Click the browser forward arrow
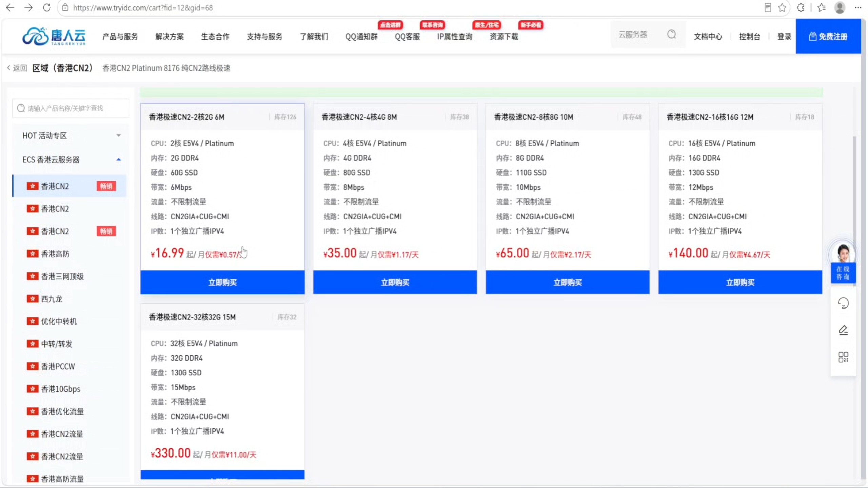This screenshot has width=868, height=488. pyautogui.click(x=28, y=7)
